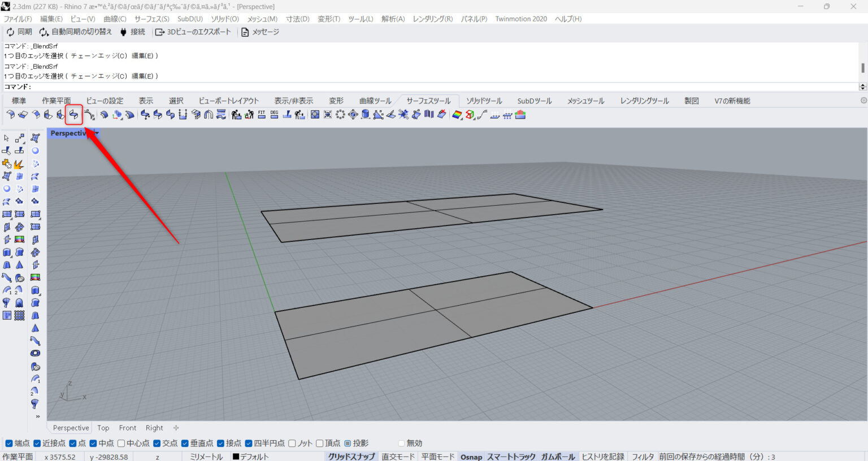868x461 pixels.
Task: Click the 同期 sync icon button
Action: coord(19,32)
